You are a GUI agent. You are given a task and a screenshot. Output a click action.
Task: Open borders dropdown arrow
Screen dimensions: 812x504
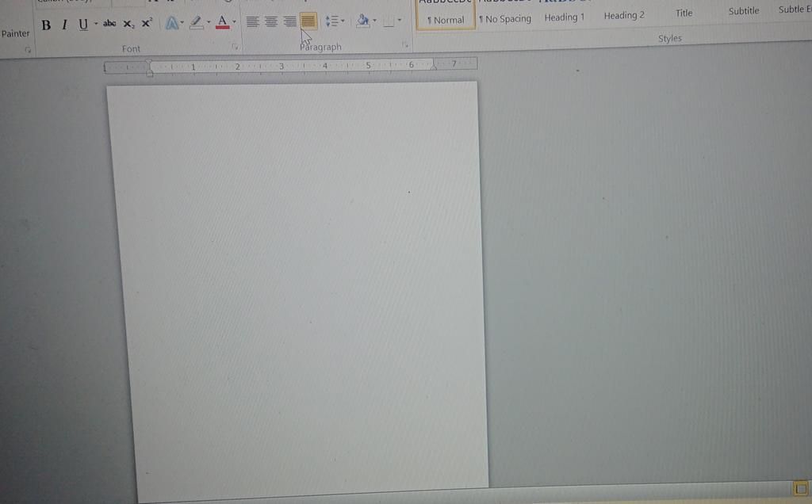400,20
